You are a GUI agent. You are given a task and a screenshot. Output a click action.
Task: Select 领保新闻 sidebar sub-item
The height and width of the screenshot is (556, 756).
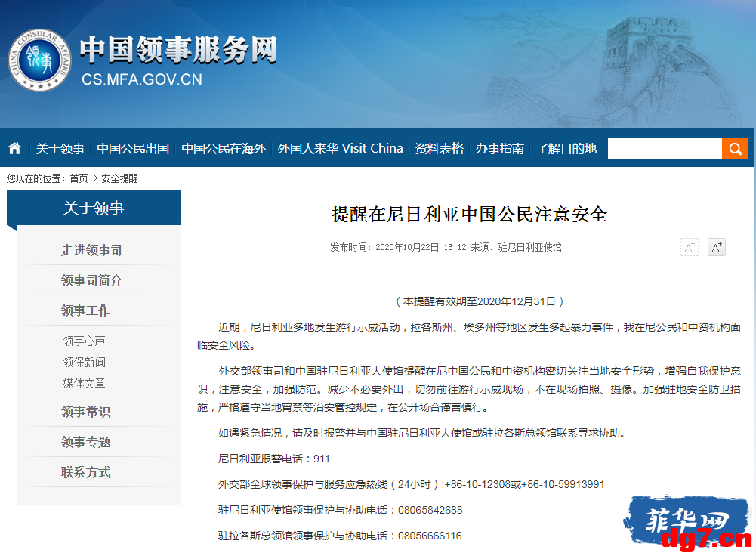pyautogui.click(x=85, y=362)
